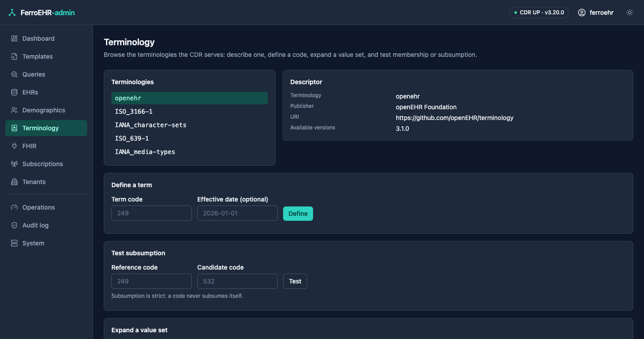Focus the Reference code field
Image resolution: width=644 pixels, height=339 pixels.
[152, 281]
